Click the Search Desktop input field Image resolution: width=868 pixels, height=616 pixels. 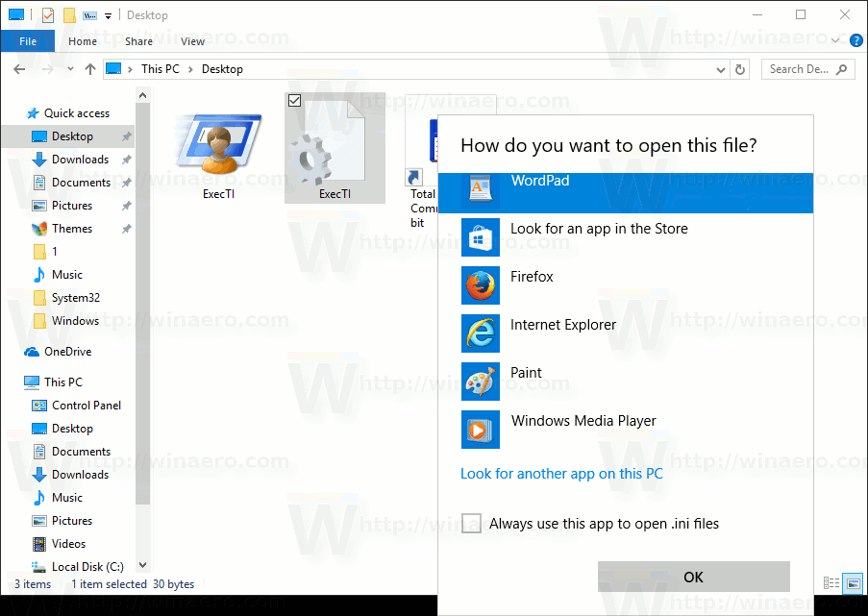pyautogui.click(x=799, y=69)
